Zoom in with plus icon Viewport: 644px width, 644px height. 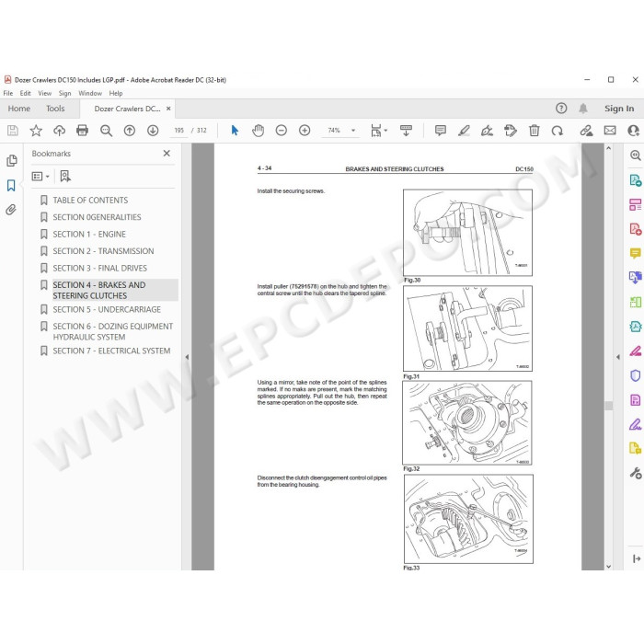pyautogui.click(x=305, y=131)
